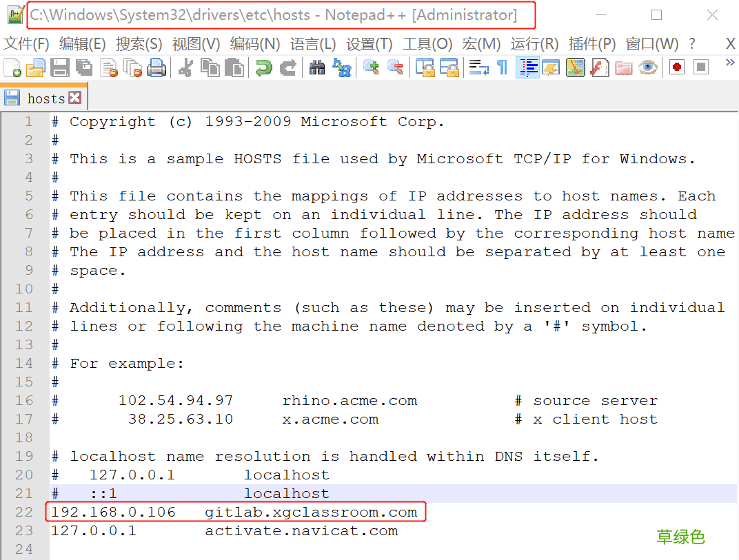
Task: Open the 编辑(E) menu
Action: 83,44
